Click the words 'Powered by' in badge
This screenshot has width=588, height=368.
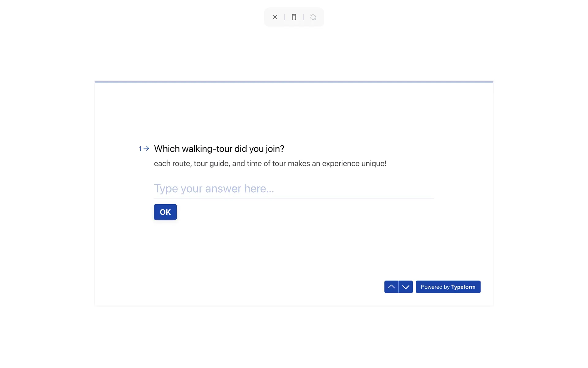[x=435, y=287]
